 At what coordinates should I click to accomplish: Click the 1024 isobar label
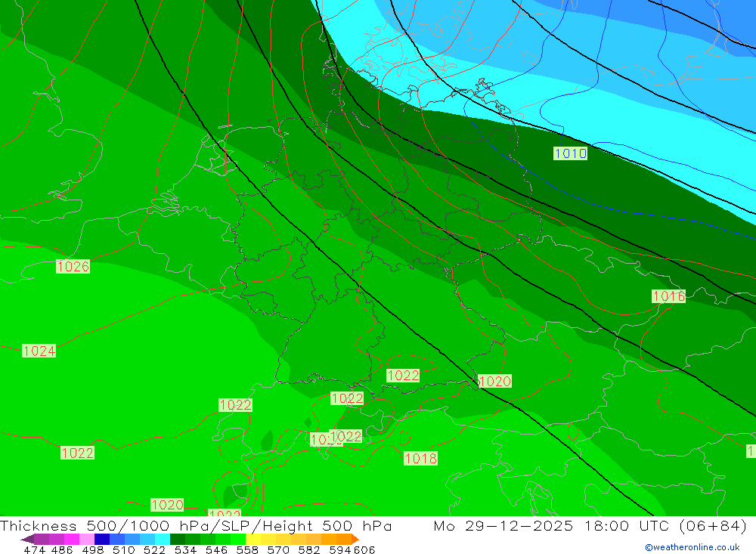pyautogui.click(x=39, y=351)
